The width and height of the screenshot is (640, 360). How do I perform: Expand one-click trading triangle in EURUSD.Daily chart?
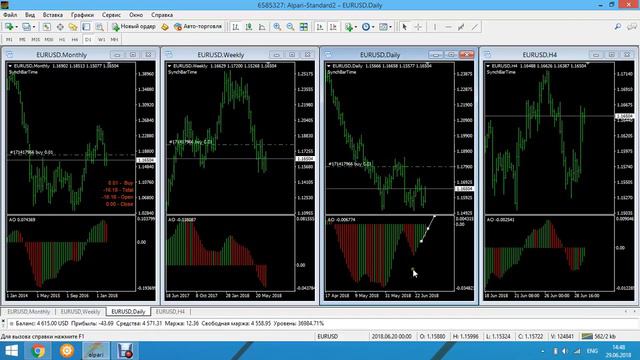tap(329, 66)
